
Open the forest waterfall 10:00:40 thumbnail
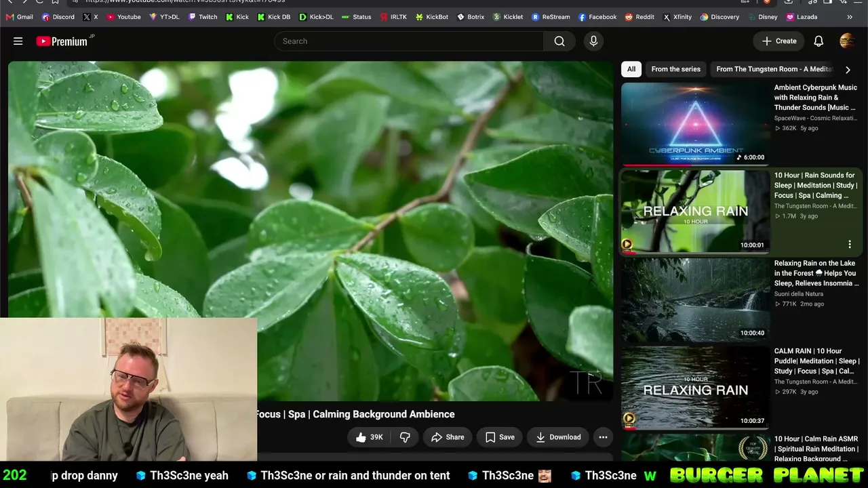pos(695,300)
